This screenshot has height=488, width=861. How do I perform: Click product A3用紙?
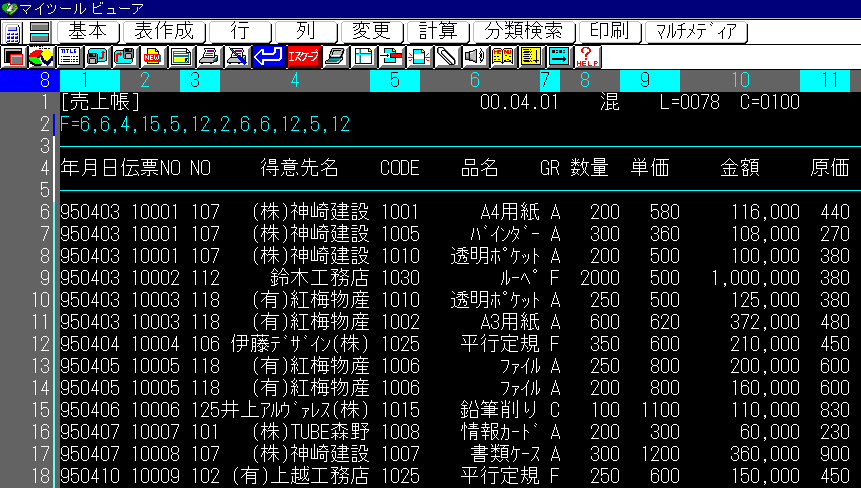pos(510,322)
